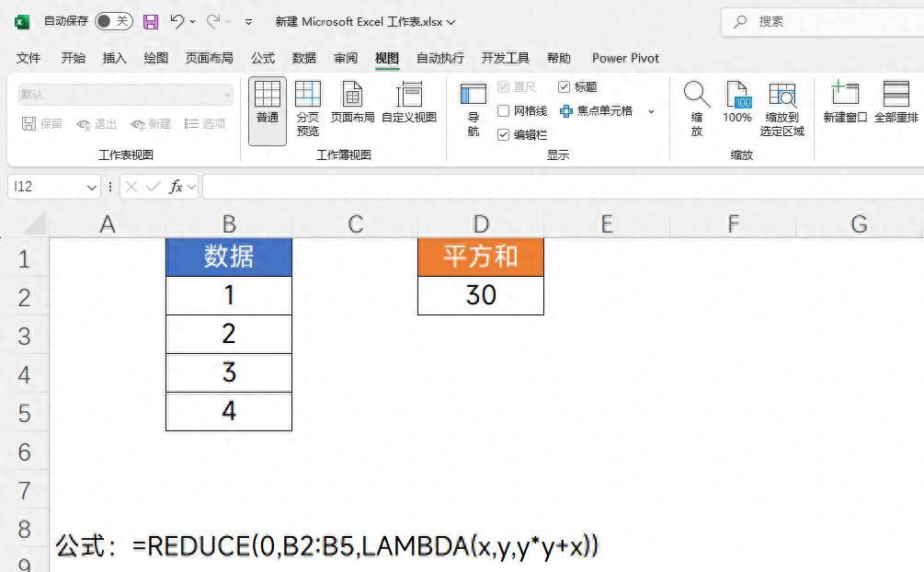Open a 新建窗口 new window
This screenshot has height=572, width=924.
845,103
